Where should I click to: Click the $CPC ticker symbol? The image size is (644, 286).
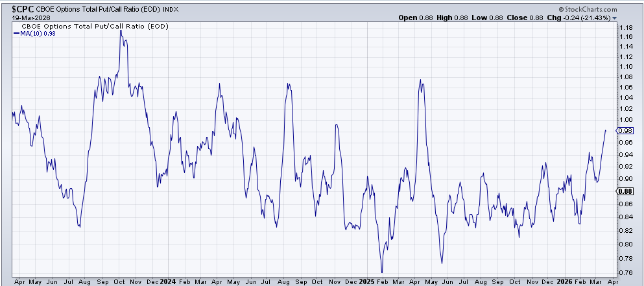click(x=18, y=8)
